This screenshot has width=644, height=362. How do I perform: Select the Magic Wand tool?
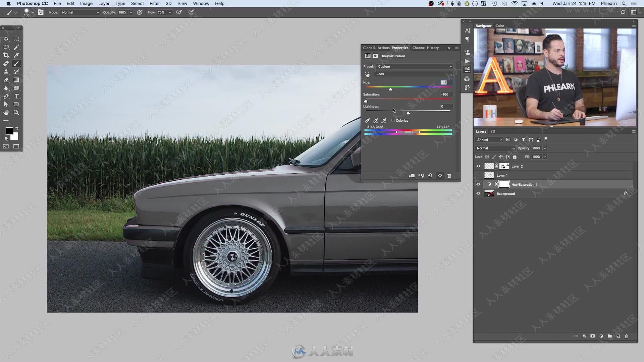click(x=16, y=47)
